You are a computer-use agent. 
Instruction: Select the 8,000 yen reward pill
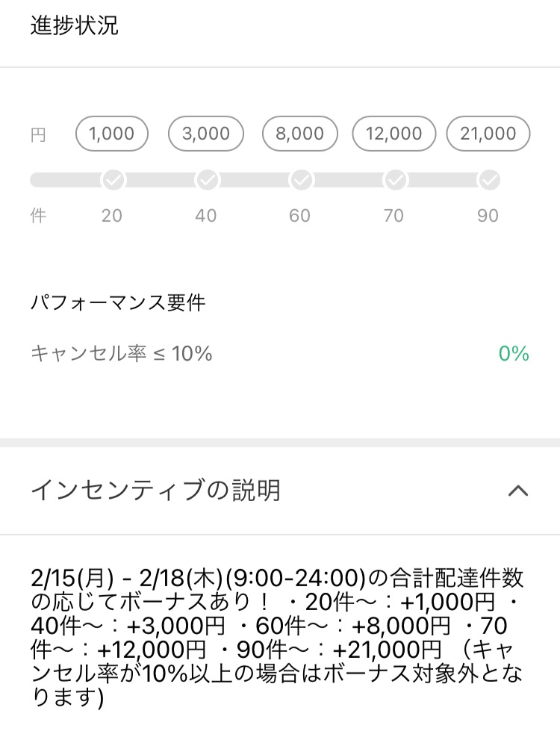point(299,134)
